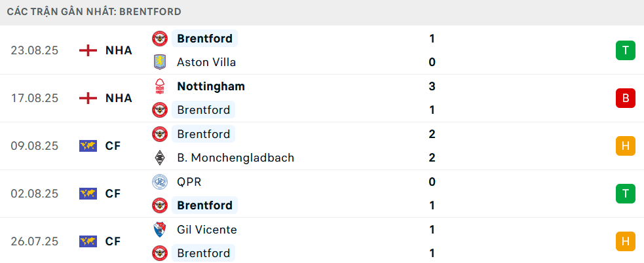Click the B. Monchengladbach club crest

click(x=160, y=158)
